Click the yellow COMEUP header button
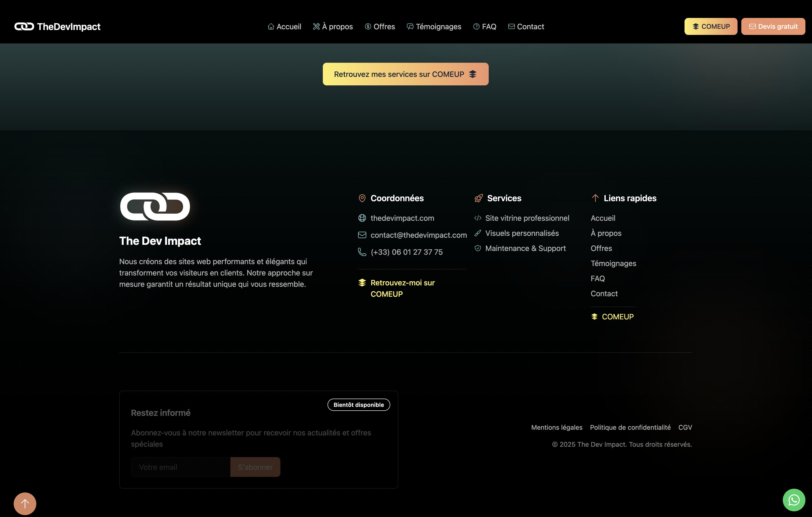812x517 pixels. pyautogui.click(x=711, y=26)
